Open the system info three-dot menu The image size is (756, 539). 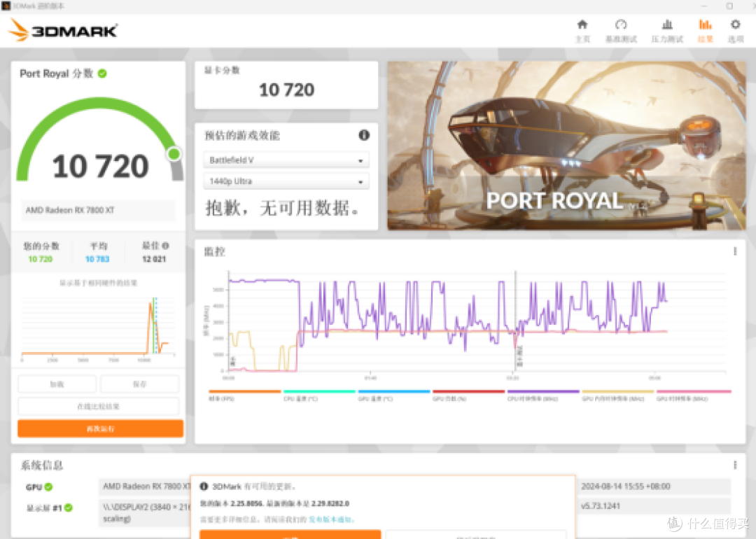735,465
